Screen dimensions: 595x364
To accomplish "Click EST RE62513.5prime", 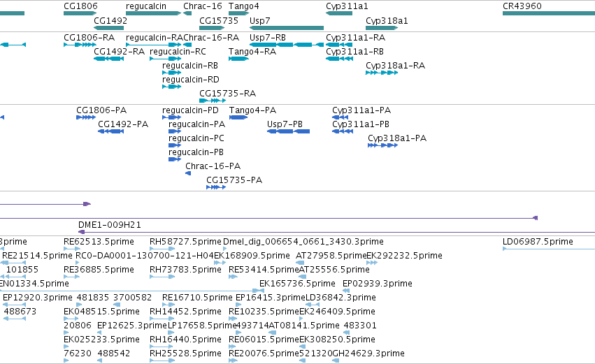I will [x=99, y=242].
